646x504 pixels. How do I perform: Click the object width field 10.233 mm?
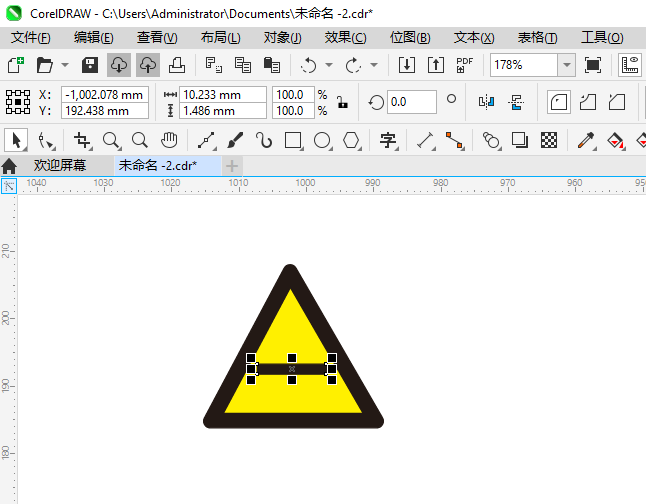(x=223, y=95)
